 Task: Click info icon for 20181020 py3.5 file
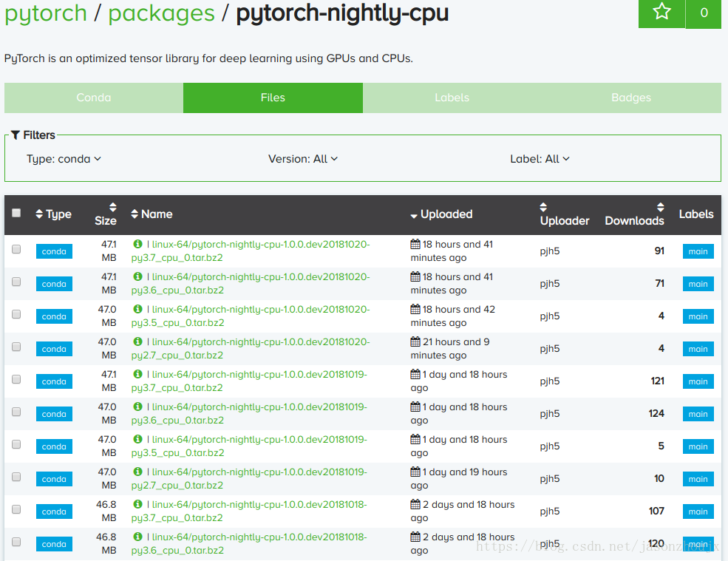[137, 309]
